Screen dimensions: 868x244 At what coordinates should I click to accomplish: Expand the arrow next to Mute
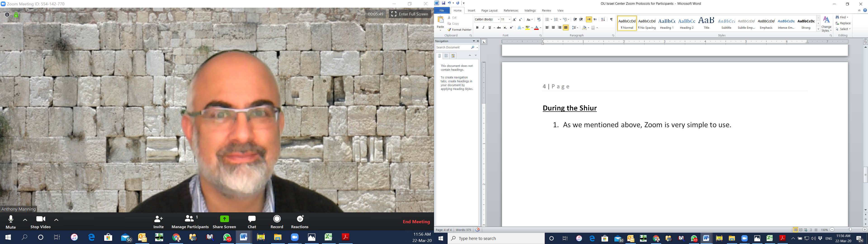click(x=25, y=220)
